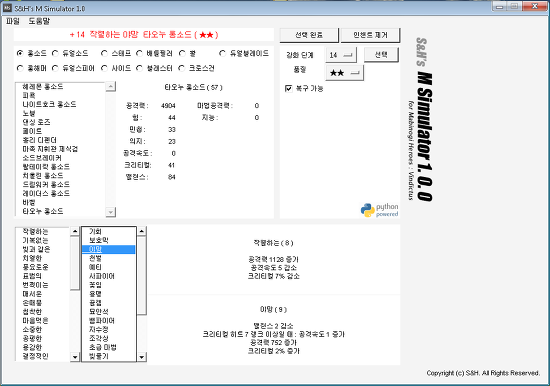This screenshot has width=550, height=386.
Task: Select the 듀얼소드 radio button
Action: coord(55,53)
